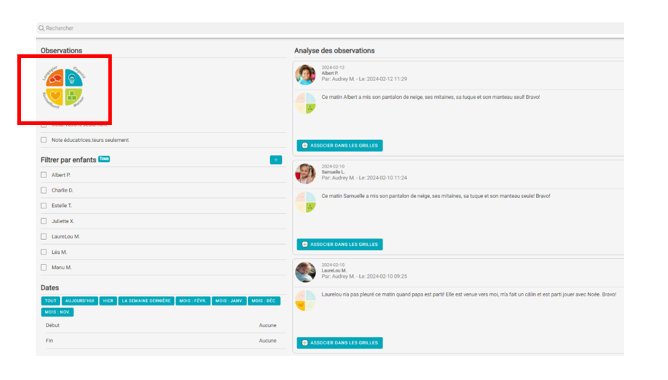The image size is (668, 380).
Task: Select the orange Langagier speech-bubble quadrant
Action: tap(55, 78)
